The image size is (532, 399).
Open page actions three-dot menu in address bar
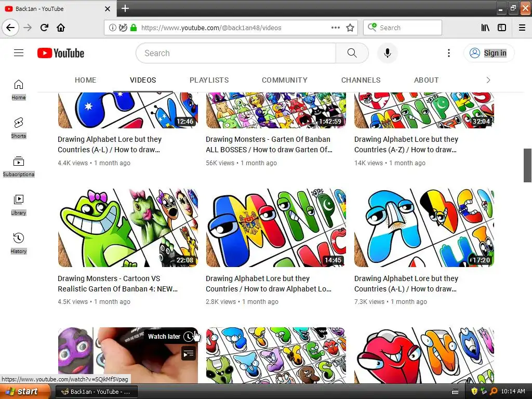point(336,28)
